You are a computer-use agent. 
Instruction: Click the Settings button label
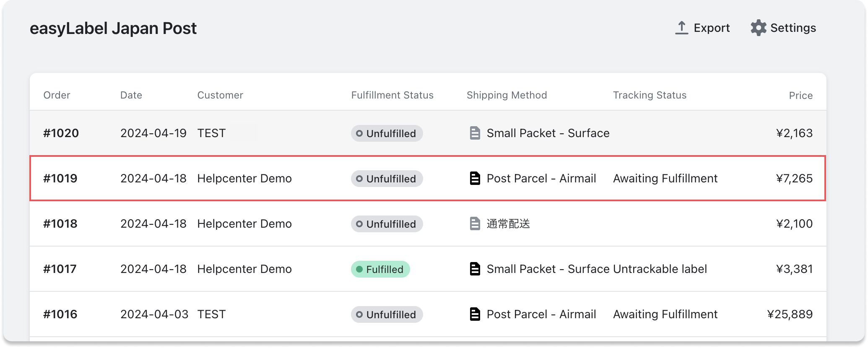pos(793,28)
